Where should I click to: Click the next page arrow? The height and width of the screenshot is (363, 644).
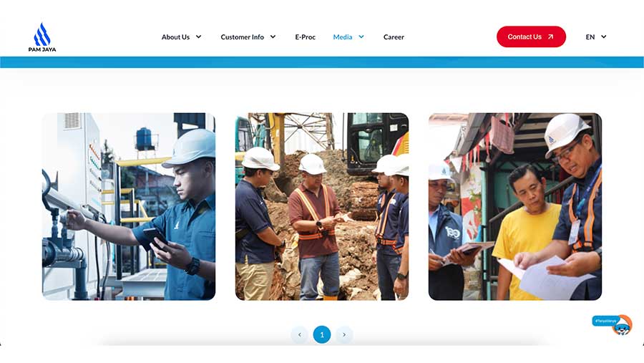coord(344,334)
